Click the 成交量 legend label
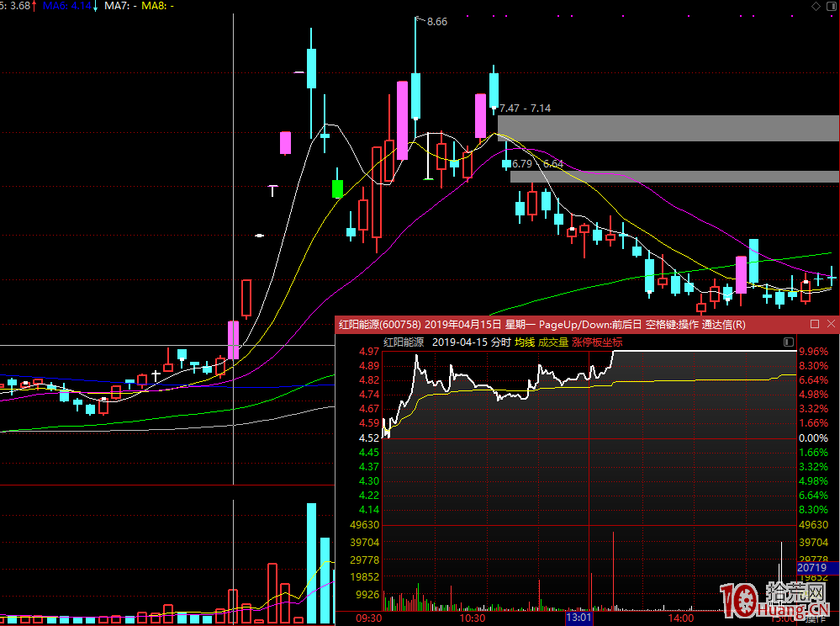Screen dimensions: 840x626 pyautogui.click(x=553, y=342)
